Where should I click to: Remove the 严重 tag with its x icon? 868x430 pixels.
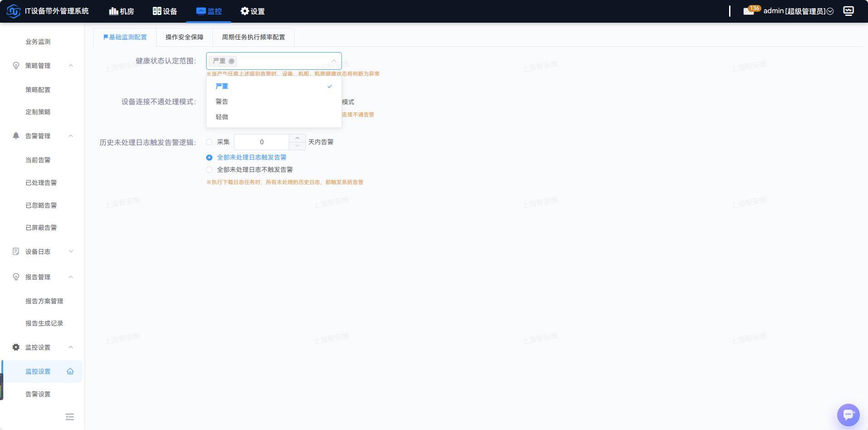[232, 61]
